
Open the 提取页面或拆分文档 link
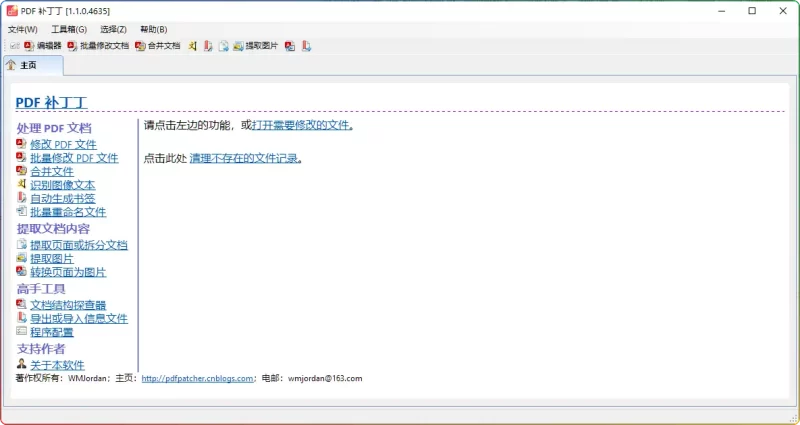[79, 245]
